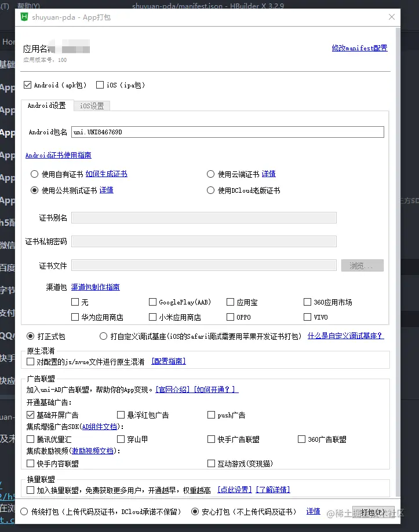The height and width of the screenshot is (532, 419).
Task: Check the 应用宝 checkbox
Action: 230,302
